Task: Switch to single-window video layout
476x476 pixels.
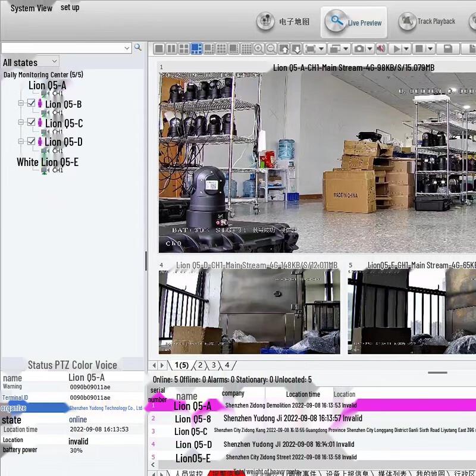Action: click(x=159, y=49)
